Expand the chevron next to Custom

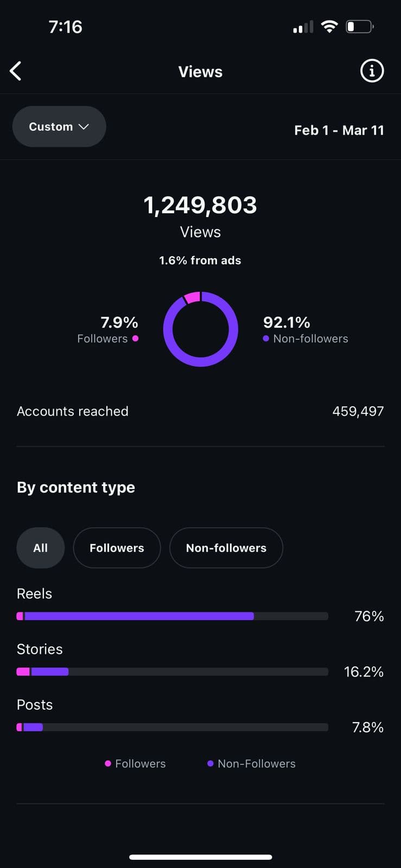pyautogui.click(x=84, y=126)
